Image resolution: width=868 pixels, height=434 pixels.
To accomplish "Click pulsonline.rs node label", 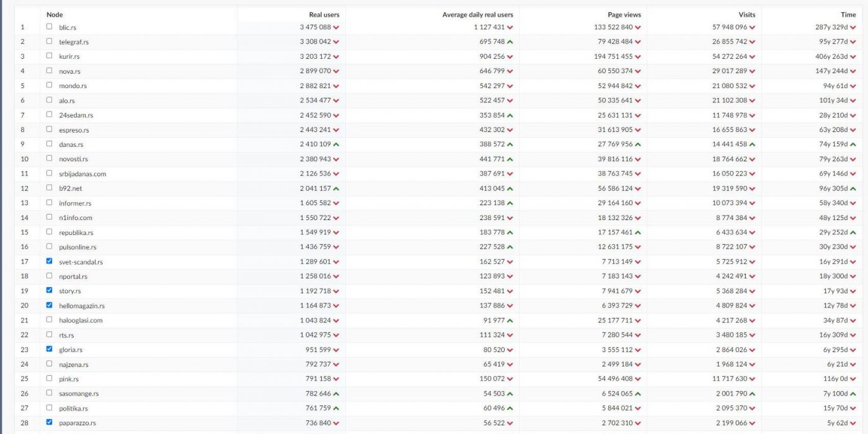I will pos(77,247).
